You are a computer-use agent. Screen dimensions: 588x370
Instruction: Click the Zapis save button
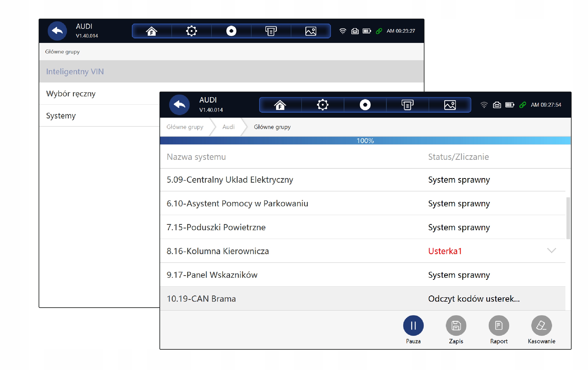pyautogui.click(x=456, y=326)
